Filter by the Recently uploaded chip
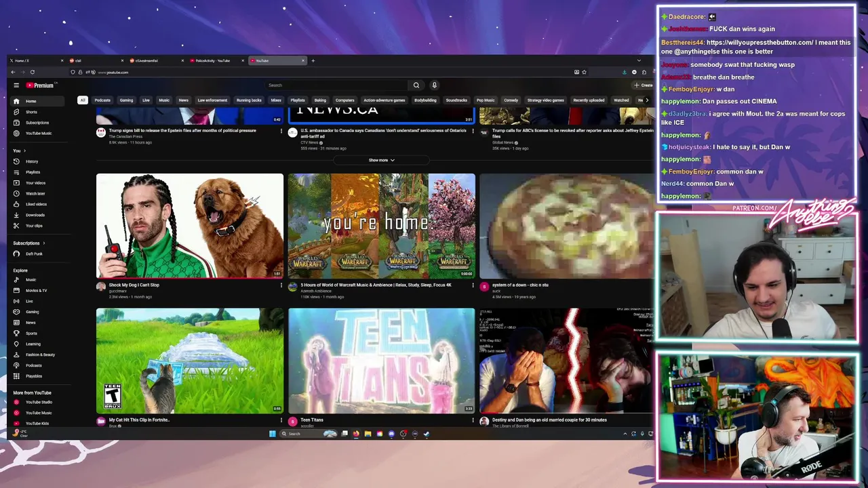This screenshot has height=488, width=868. pyautogui.click(x=589, y=100)
